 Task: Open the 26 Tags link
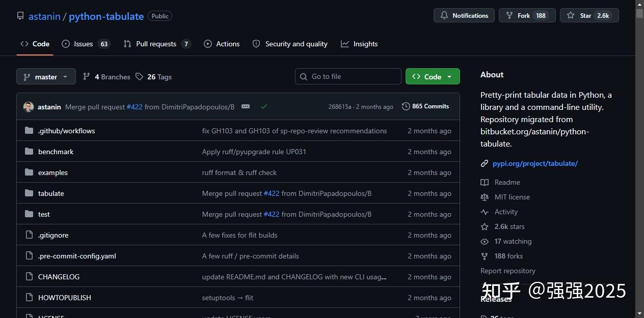click(x=153, y=77)
